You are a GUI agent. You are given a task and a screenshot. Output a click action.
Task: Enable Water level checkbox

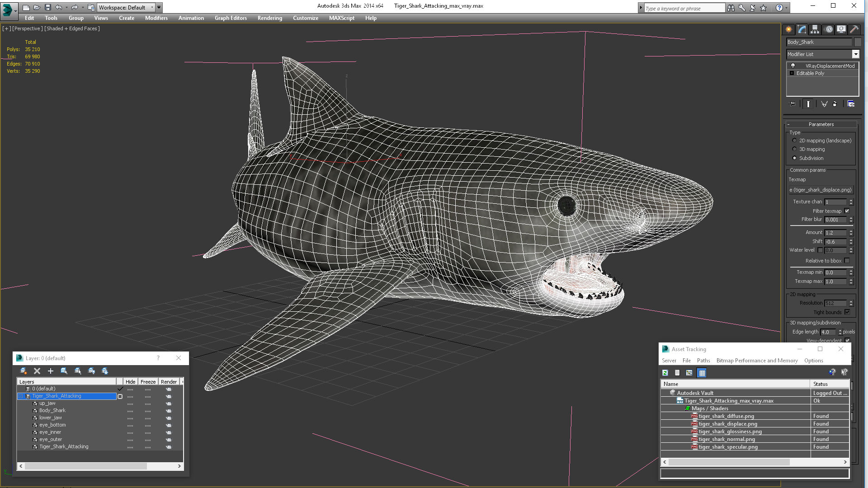pyautogui.click(x=820, y=250)
